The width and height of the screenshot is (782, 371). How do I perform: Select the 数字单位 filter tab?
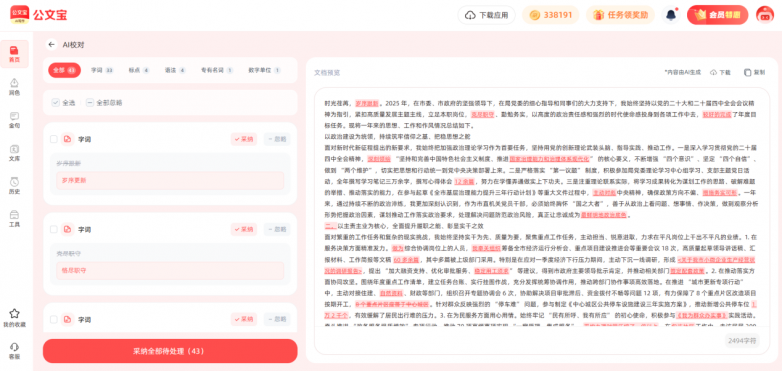pos(264,70)
